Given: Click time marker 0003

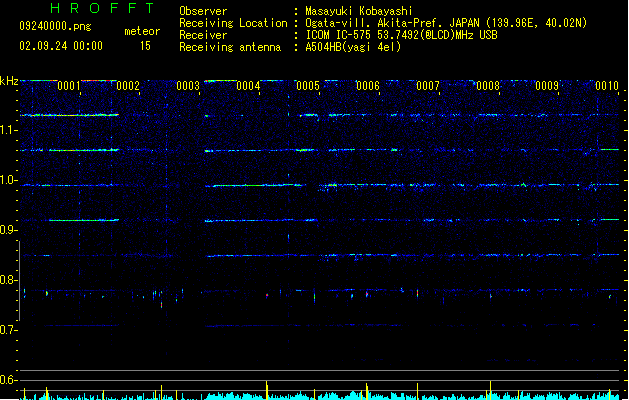Looking at the screenshot, I should pos(188,86).
